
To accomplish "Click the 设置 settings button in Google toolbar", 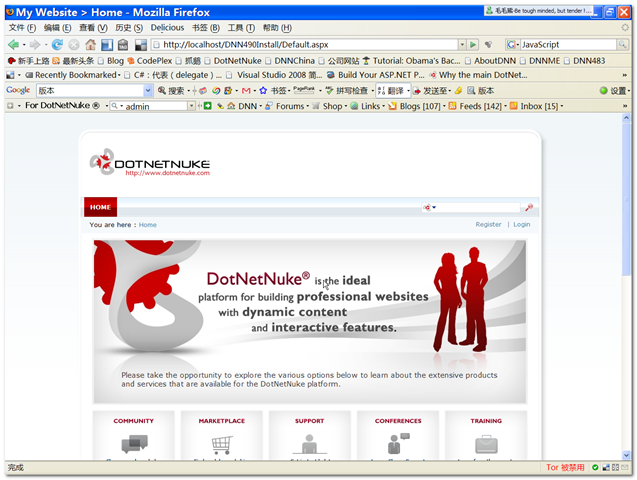I will [x=613, y=91].
